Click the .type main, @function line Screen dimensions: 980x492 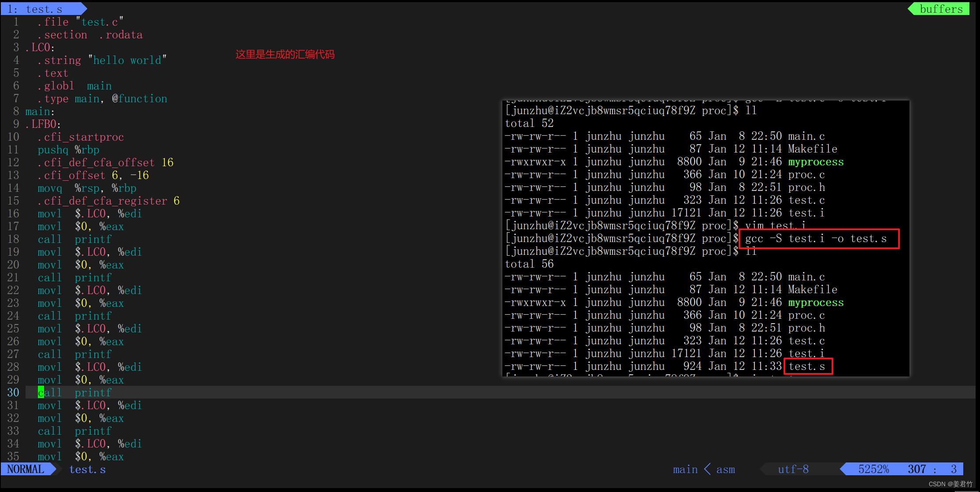click(102, 98)
